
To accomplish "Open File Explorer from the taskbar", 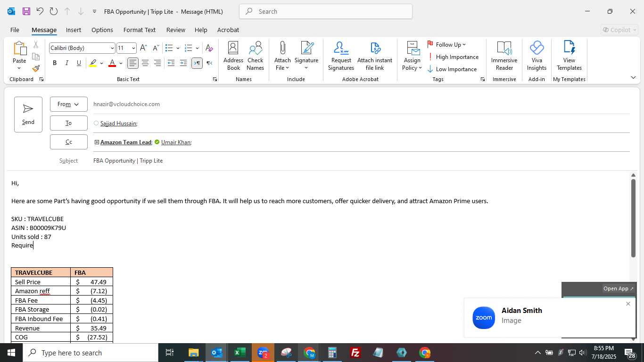I will coord(194,353).
